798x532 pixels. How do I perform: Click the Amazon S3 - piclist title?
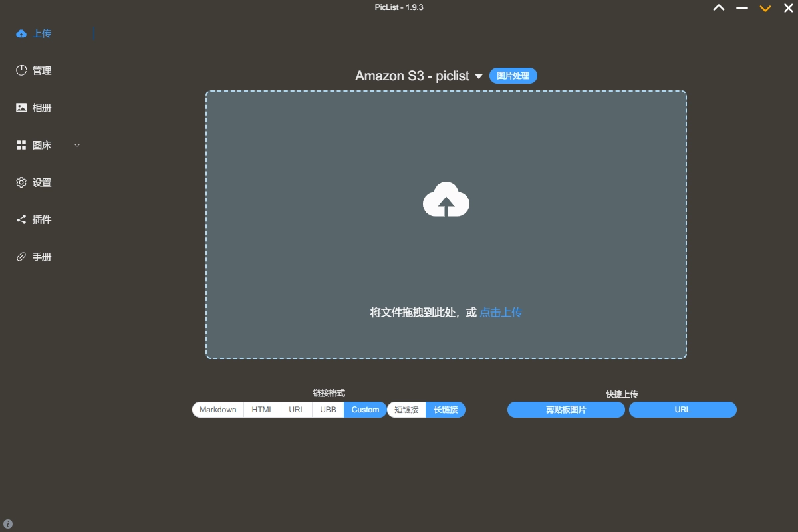click(412, 76)
